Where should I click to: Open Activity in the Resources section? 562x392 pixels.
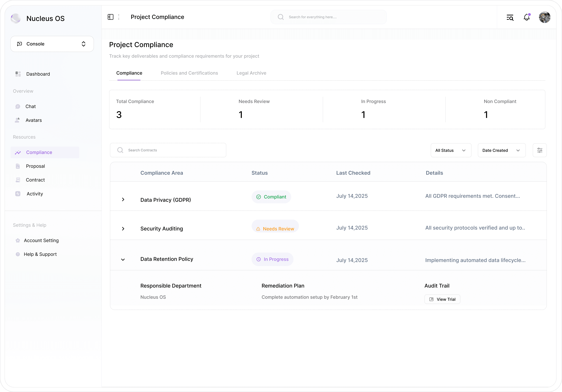pos(35,194)
